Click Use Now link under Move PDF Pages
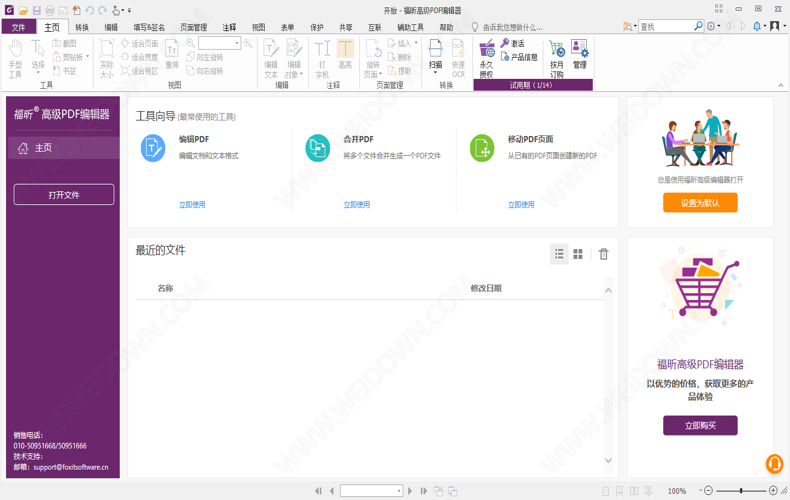 coord(521,205)
